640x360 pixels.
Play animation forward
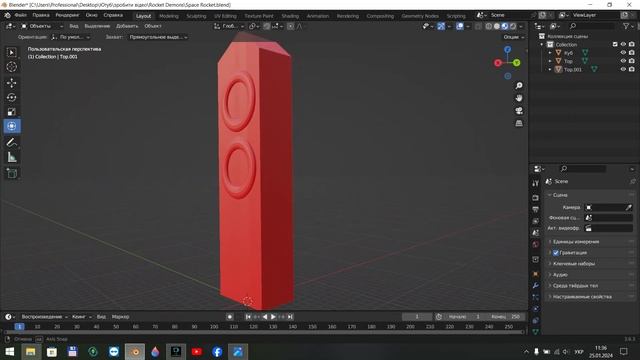(273, 317)
